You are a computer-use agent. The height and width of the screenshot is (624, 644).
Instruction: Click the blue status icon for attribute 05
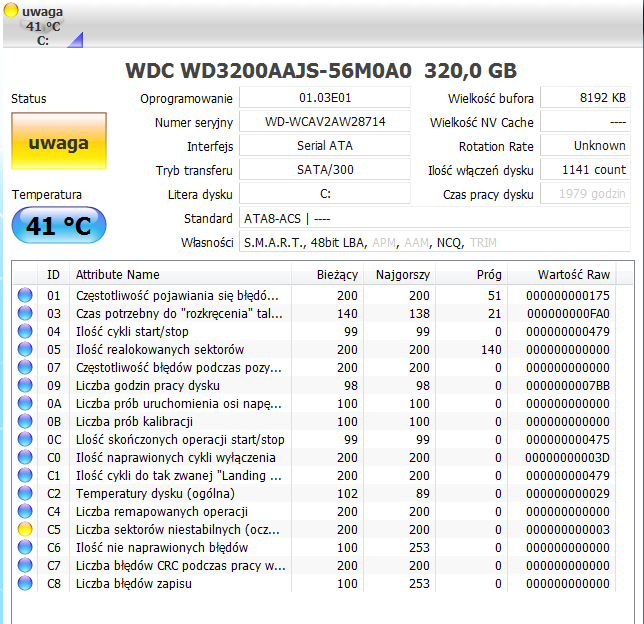click(x=25, y=350)
